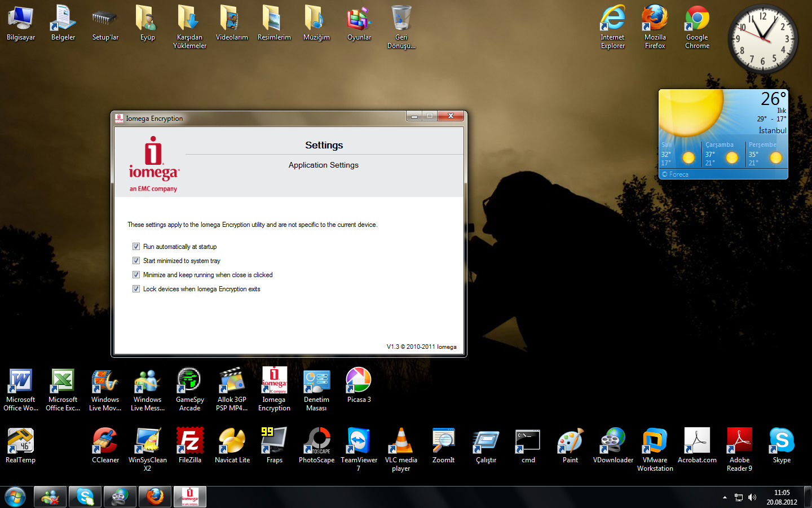This screenshot has width=812, height=508.
Task: Open Videolarım folder icon
Action: coord(232,23)
